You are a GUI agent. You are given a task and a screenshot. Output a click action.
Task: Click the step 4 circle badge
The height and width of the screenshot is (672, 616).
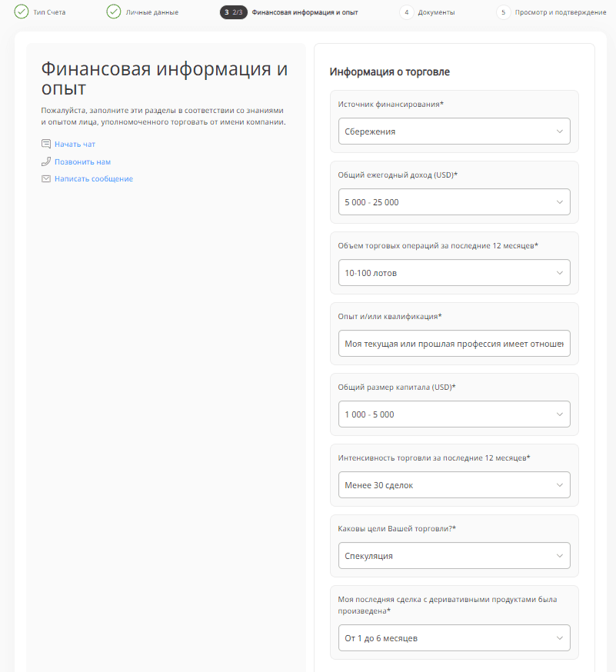click(406, 12)
